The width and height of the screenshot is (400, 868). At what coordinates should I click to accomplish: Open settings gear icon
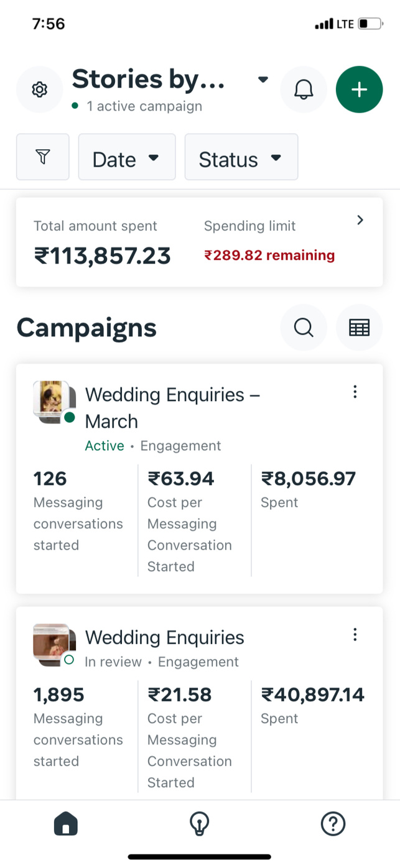[x=40, y=90]
